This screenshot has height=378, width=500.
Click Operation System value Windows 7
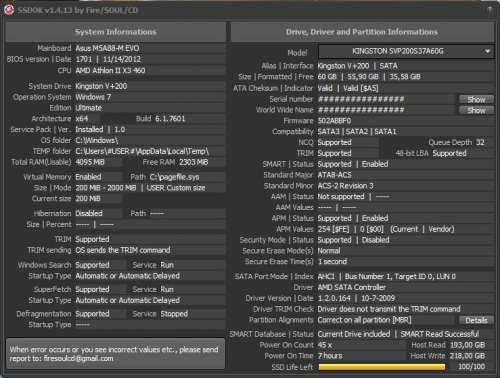click(93, 97)
